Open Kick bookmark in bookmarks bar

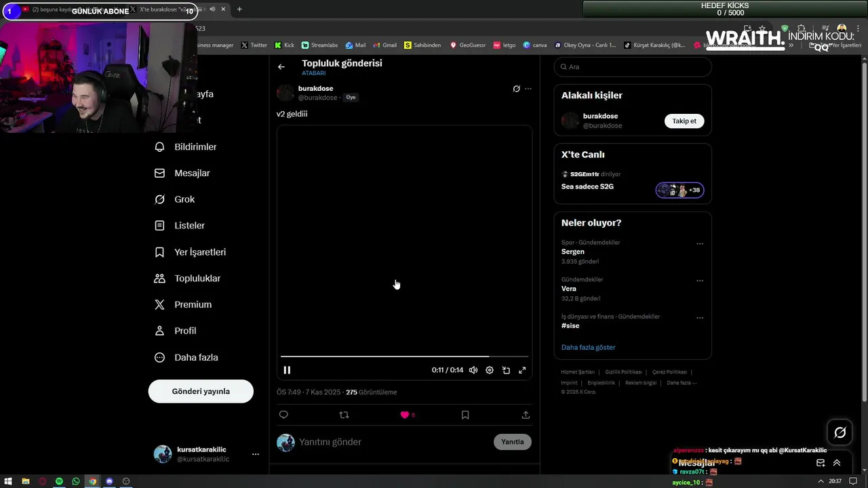tap(284, 45)
